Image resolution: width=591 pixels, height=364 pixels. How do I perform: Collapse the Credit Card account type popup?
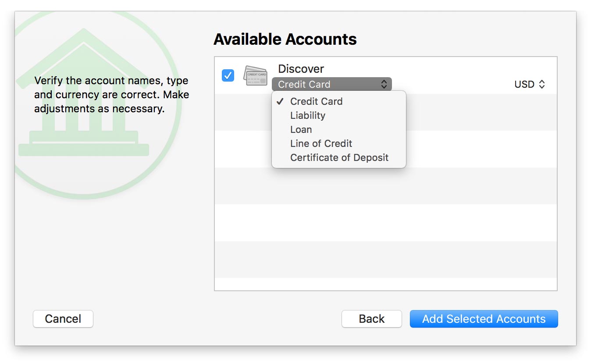click(331, 84)
